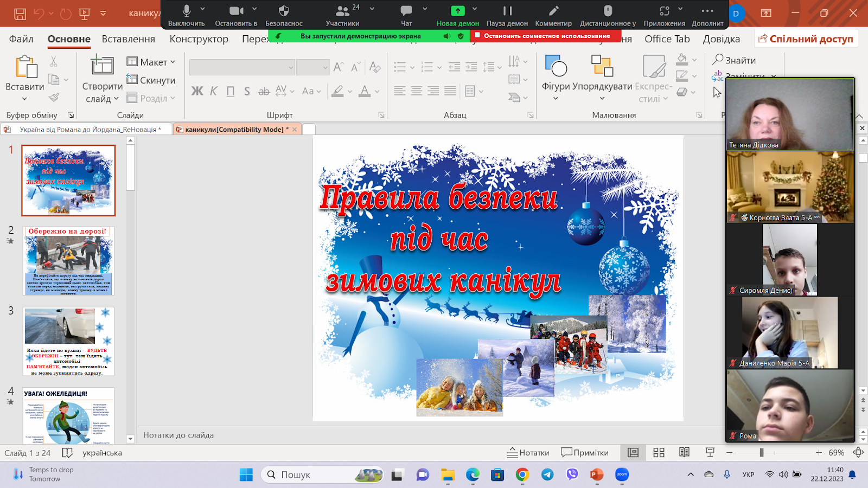
Task: Click zoom in plus button
Action: coord(819,452)
